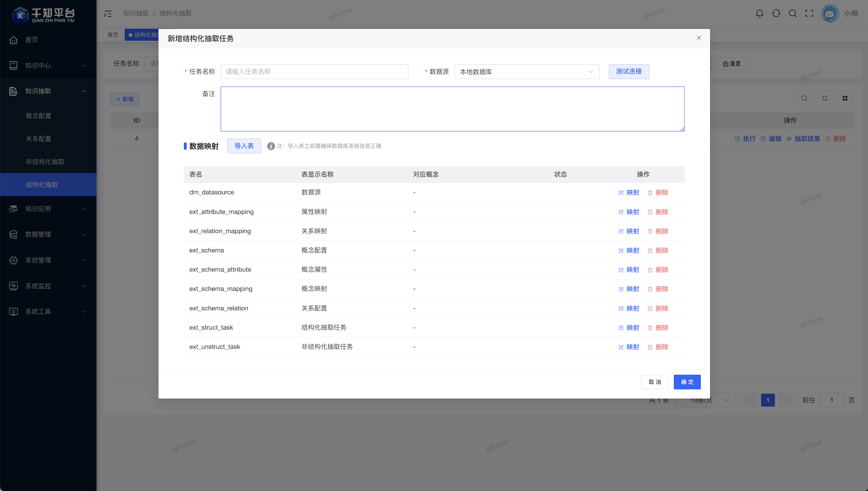Open the global search icon

[x=793, y=13]
